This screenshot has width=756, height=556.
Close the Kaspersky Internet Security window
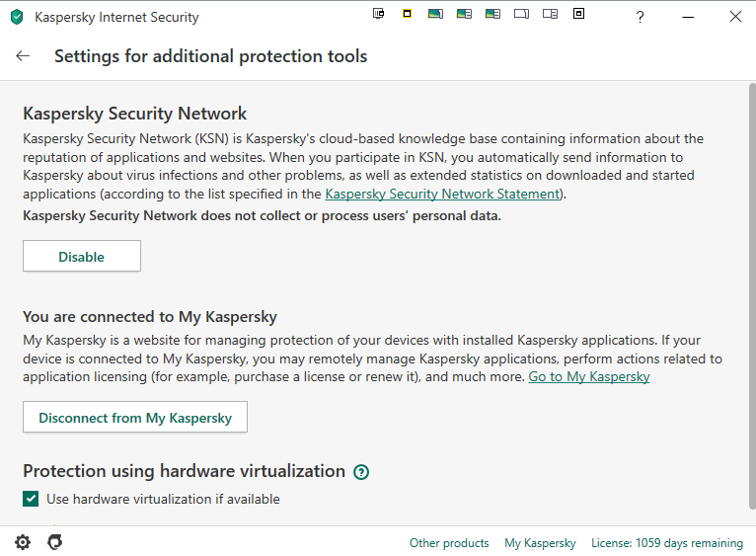click(x=735, y=17)
